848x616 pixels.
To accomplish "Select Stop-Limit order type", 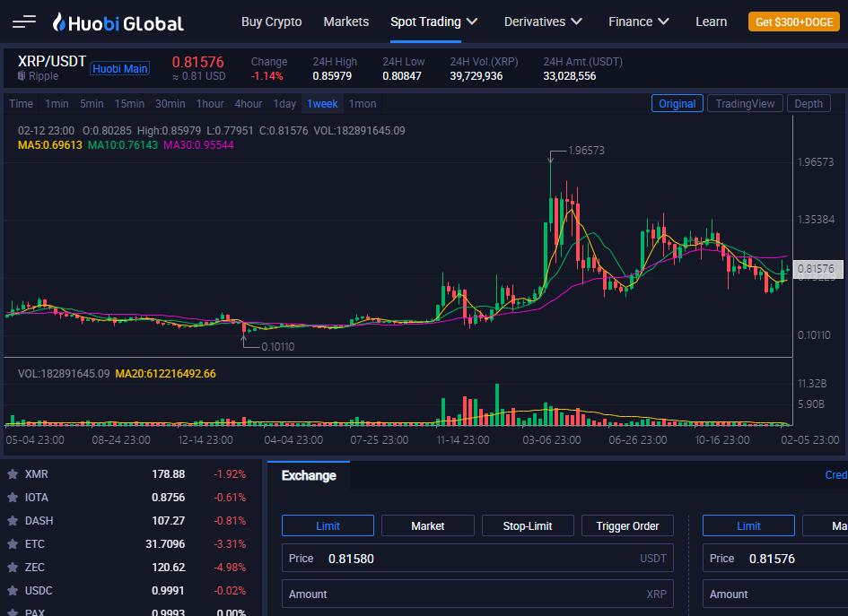I will point(528,525).
